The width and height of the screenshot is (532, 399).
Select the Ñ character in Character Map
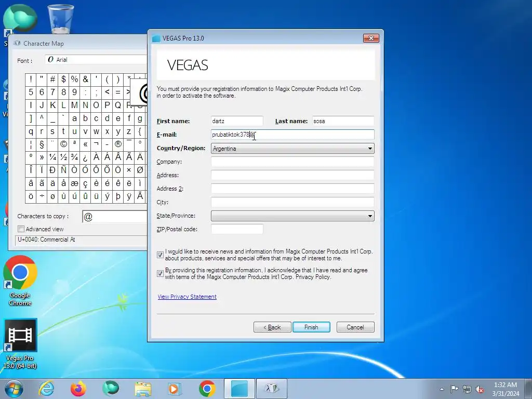tap(63, 170)
